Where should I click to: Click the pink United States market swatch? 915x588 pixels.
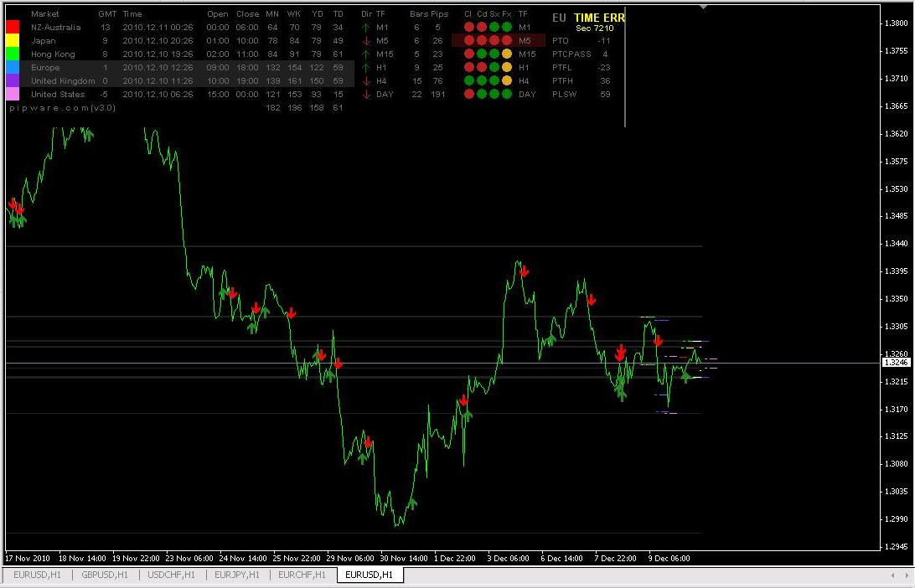pyautogui.click(x=13, y=94)
